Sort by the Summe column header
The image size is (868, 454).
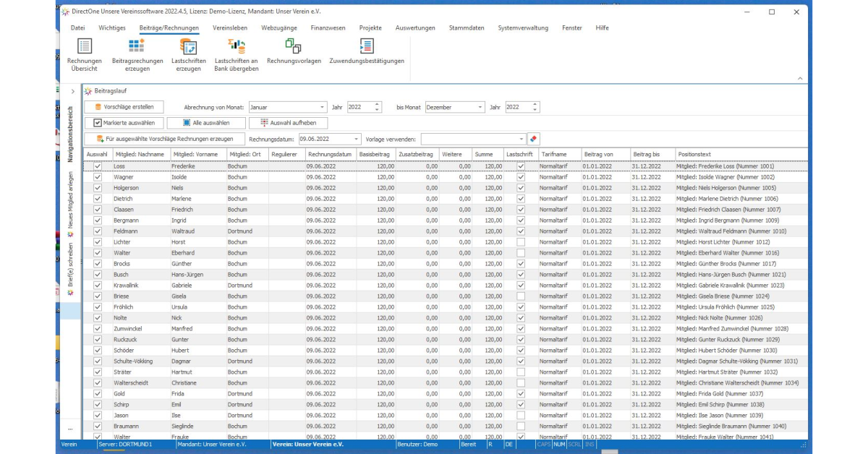click(x=488, y=154)
